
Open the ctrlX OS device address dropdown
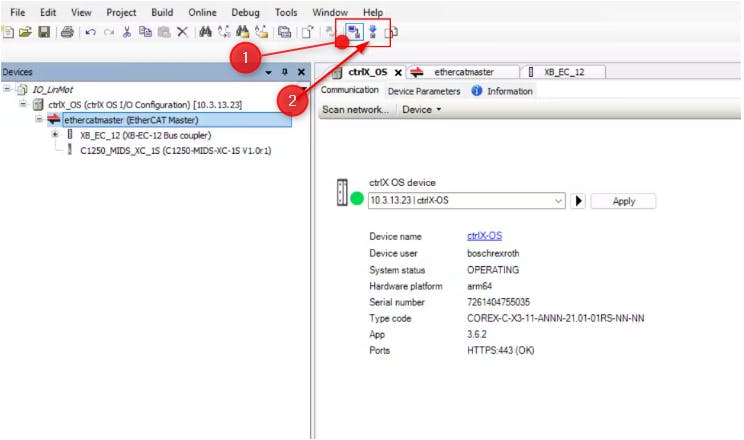pos(559,201)
